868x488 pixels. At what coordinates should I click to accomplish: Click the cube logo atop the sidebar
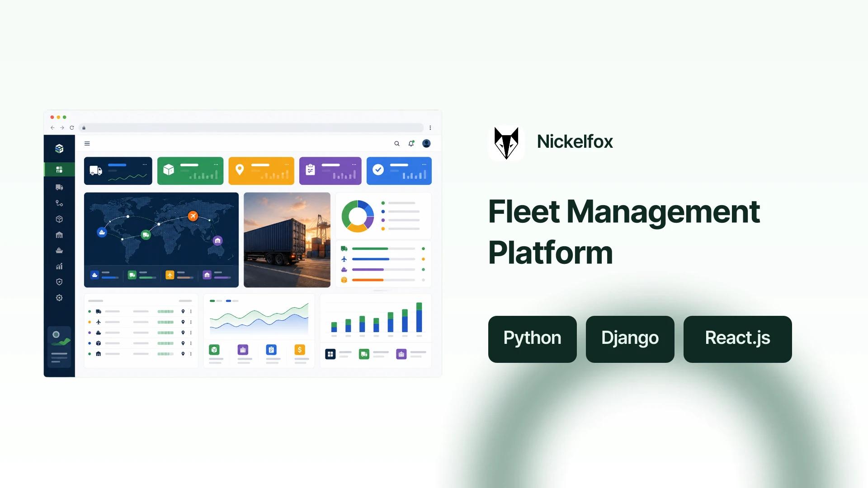coord(59,149)
